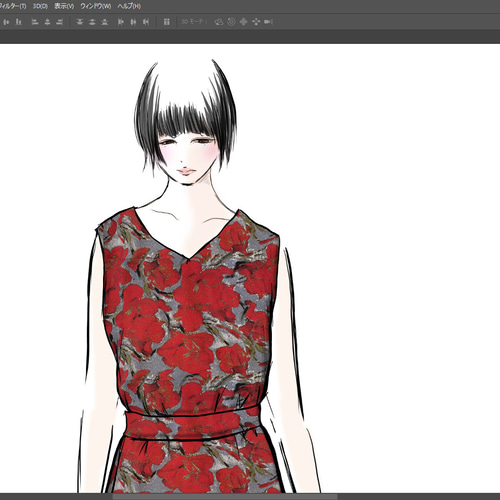
Task: Distribute layers by right edges
Action: point(146,22)
